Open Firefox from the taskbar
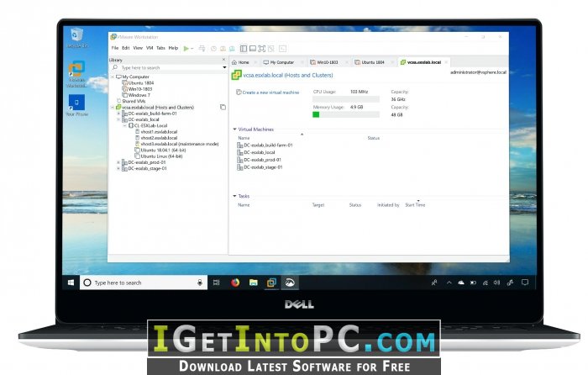This screenshot has width=588, height=375. click(x=235, y=283)
